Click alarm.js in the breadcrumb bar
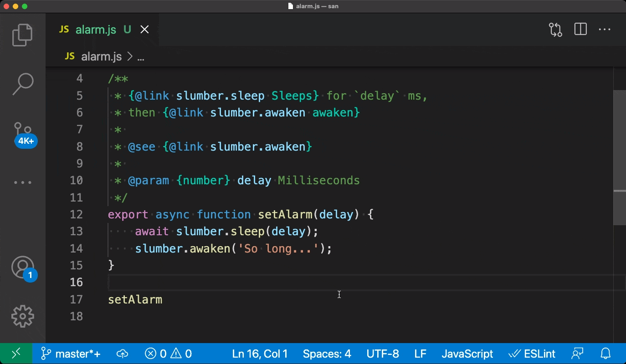Screen dimensions: 626x364 [101, 56]
